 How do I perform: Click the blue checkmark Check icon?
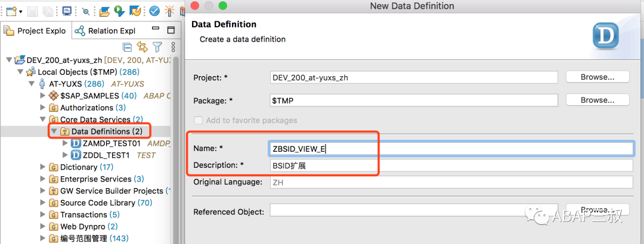click(154, 11)
